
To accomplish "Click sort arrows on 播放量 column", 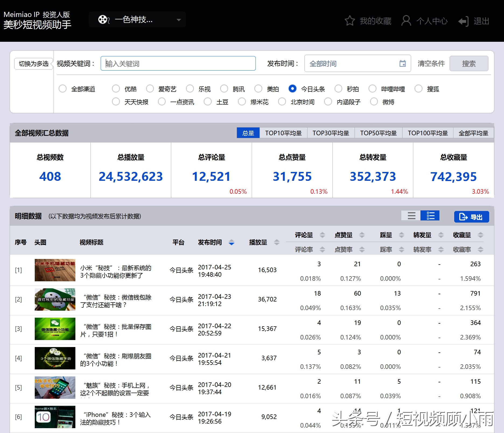I will [x=276, y=242].
